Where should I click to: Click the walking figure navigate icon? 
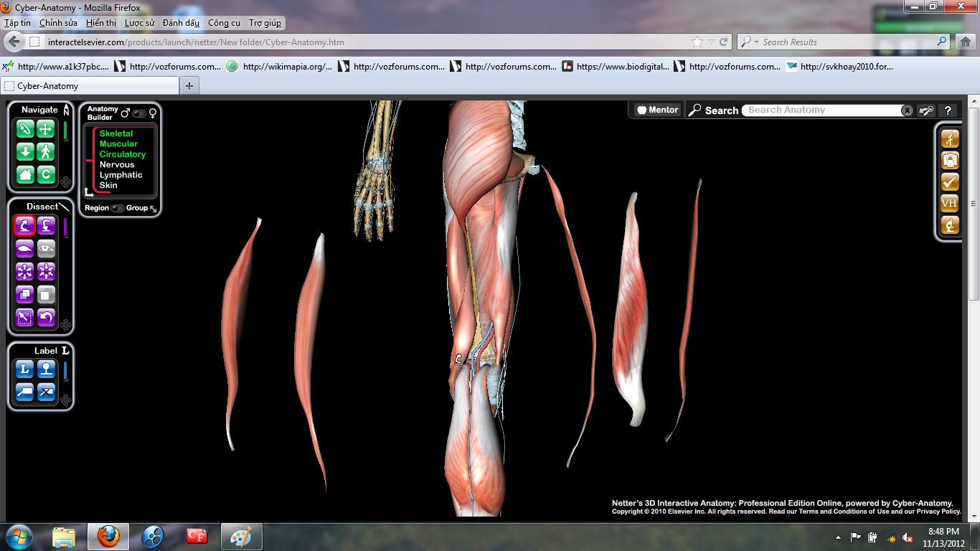46,151
